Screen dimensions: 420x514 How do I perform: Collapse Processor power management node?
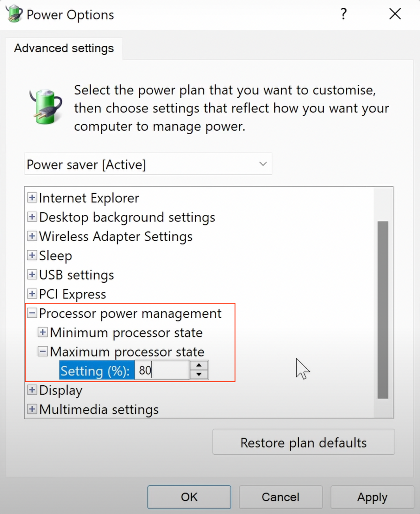(32, 313)
